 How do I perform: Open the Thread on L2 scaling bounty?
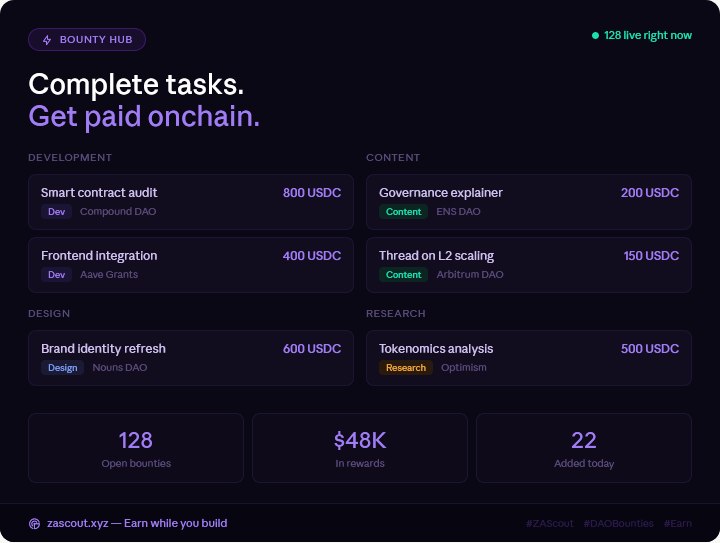click(x=529, y=265)
